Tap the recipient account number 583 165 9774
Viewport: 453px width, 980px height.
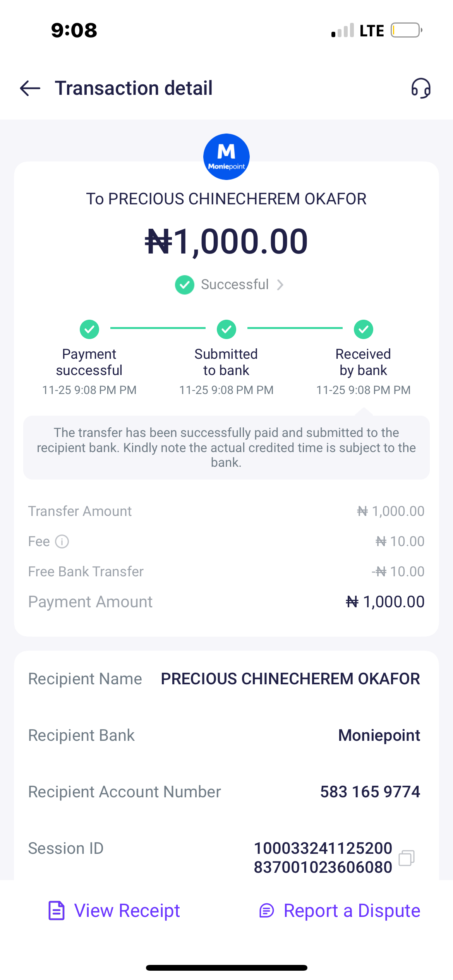[x=370, y=792]
